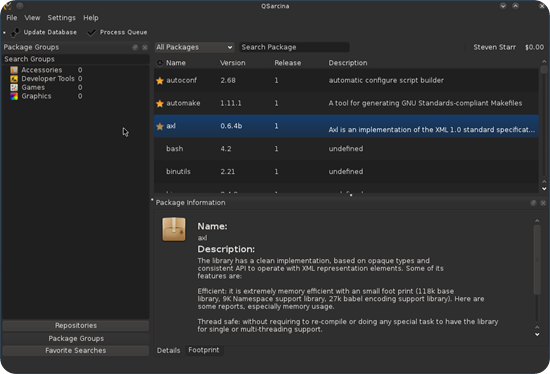Open the Help menu
550x374 pixels.
coord(91,18)
